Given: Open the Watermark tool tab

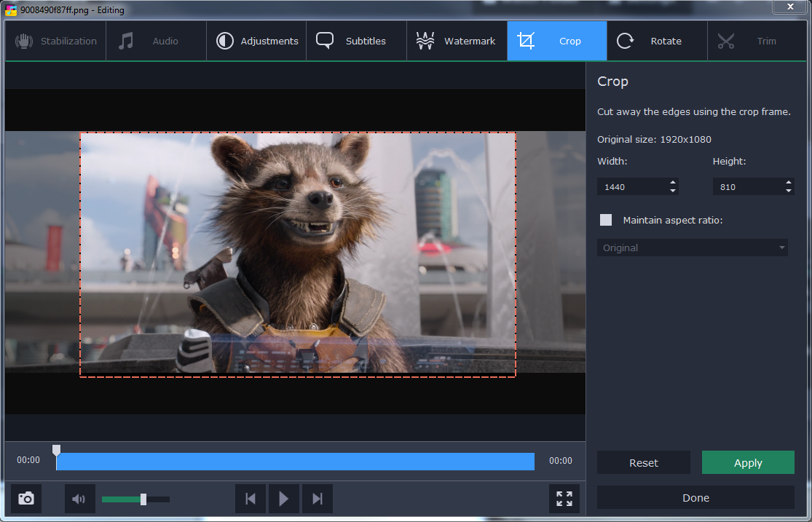Looking at the screenshot, I should [x=457, y=41].
